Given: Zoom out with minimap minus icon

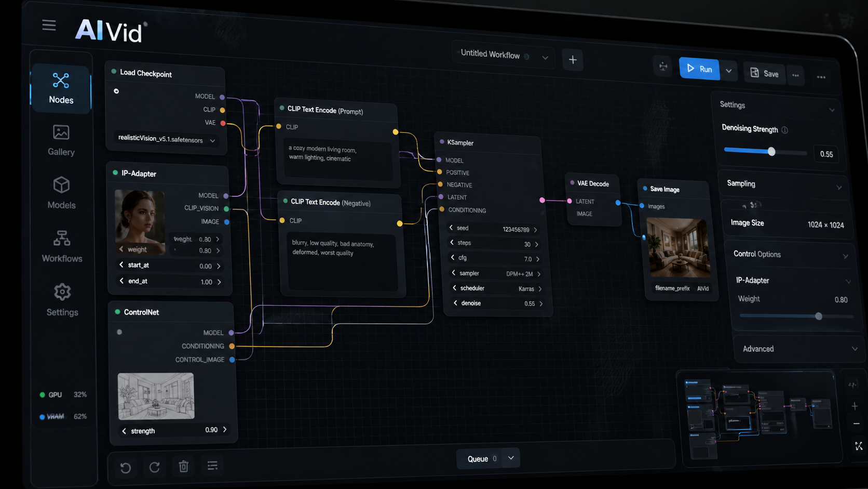Looking at the screenshot, I should click(856, 424).
